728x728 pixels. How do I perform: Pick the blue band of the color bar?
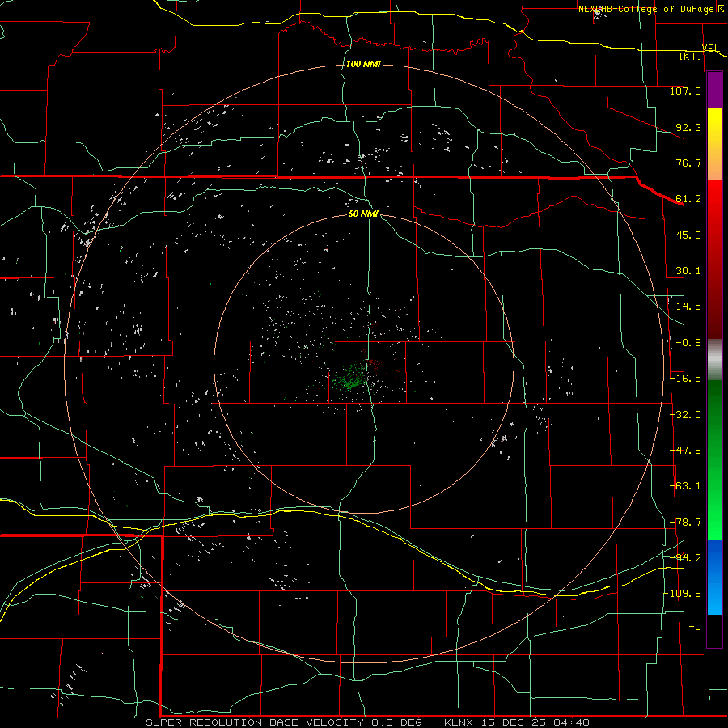point(714,577)
